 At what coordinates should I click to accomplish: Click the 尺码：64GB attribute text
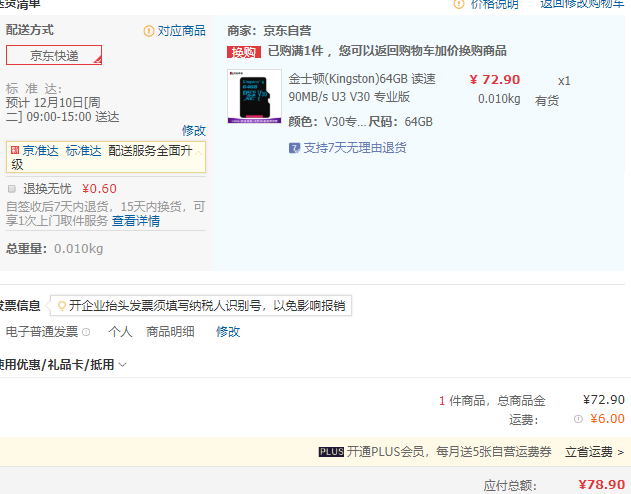tap(400, 121)
